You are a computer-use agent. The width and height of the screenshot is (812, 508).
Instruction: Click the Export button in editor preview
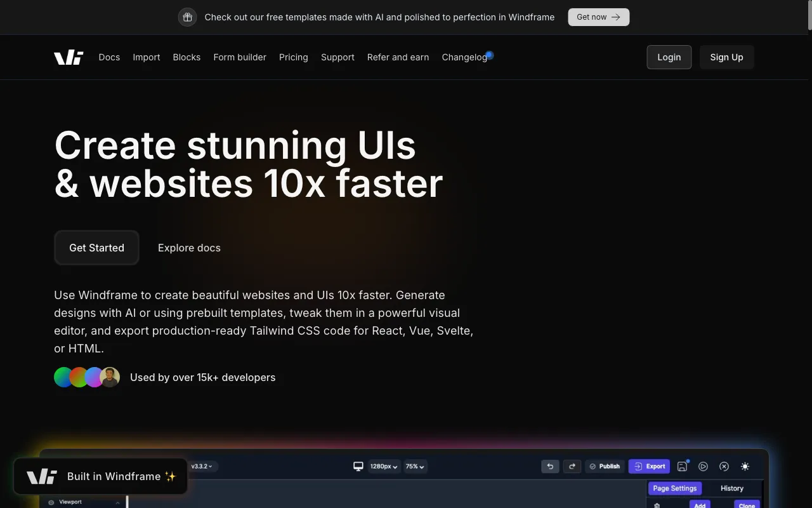coord(649,466)
